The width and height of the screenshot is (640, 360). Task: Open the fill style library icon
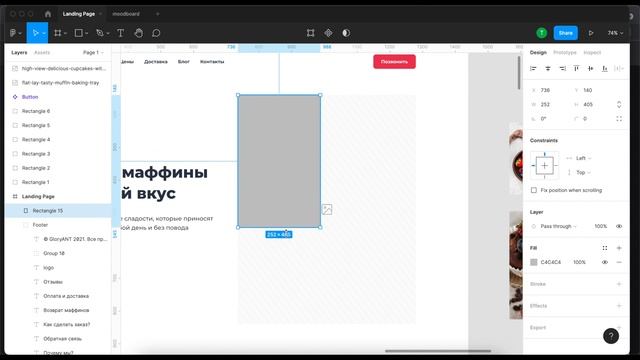[x=605, y=248]
